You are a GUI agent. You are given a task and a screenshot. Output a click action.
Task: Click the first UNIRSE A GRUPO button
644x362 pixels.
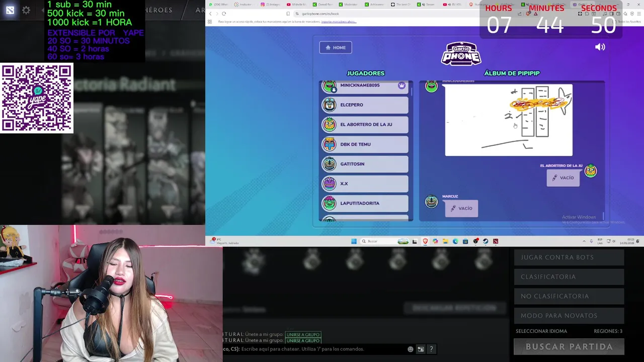point(303,335)
